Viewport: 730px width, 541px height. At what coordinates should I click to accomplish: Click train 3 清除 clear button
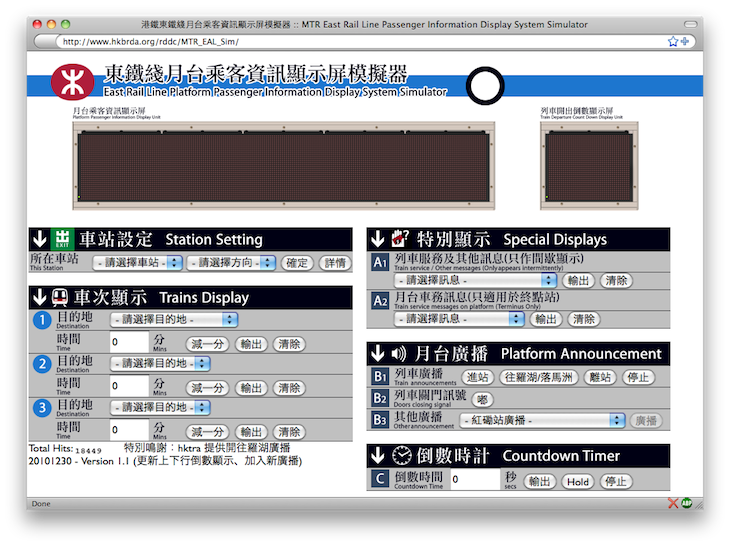click(289, 432)
